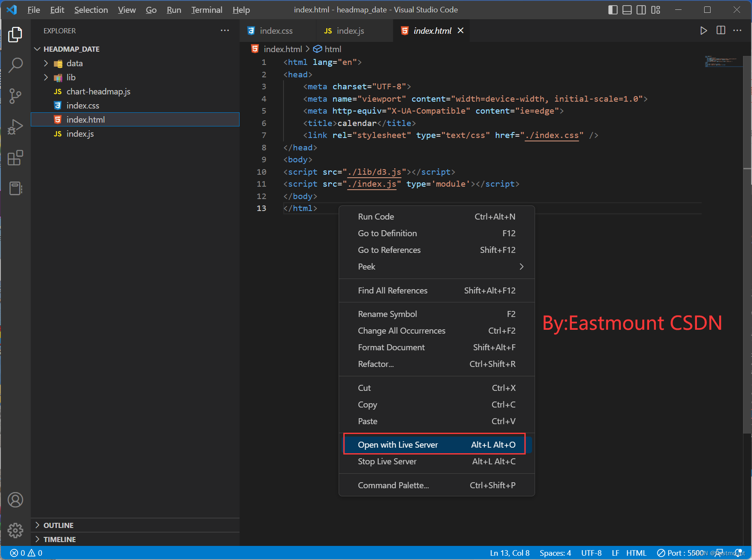Image resolution: width=752 pixels, height=560 pixels.
Task: Open the Source Control view icon
Action: (x=15, y=96)
